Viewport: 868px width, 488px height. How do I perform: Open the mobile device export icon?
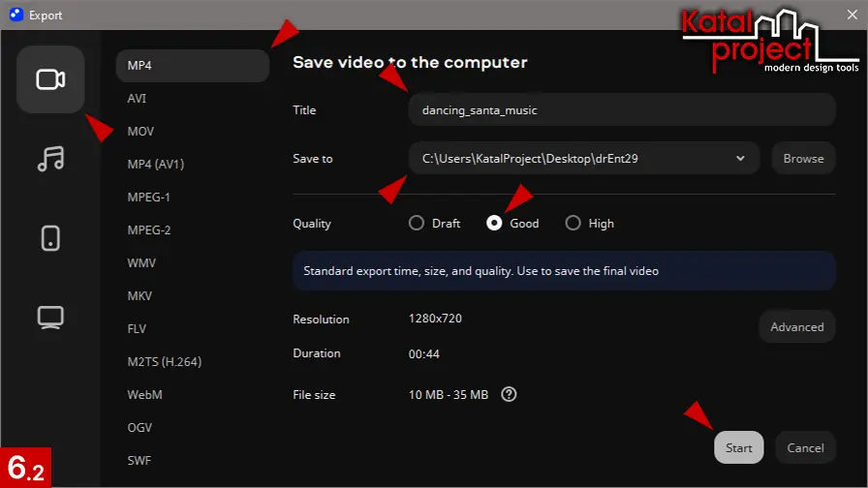coord(50,238)
